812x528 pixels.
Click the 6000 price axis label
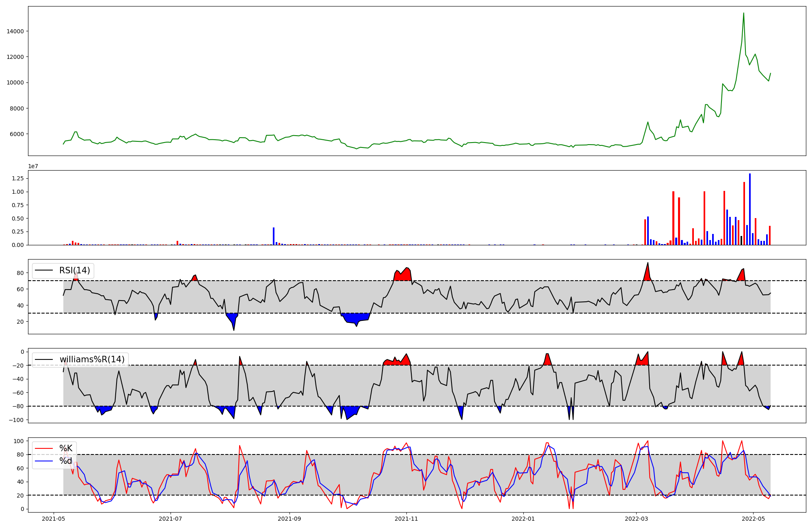click(x=17, y=134)
